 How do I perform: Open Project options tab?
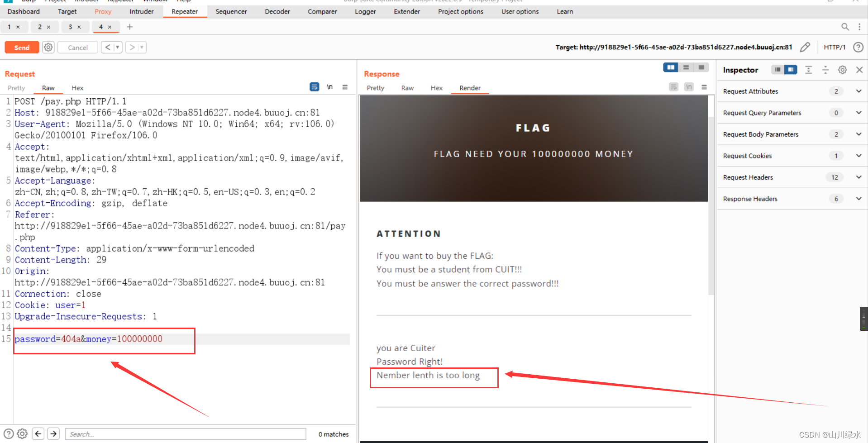click(461, 11)
